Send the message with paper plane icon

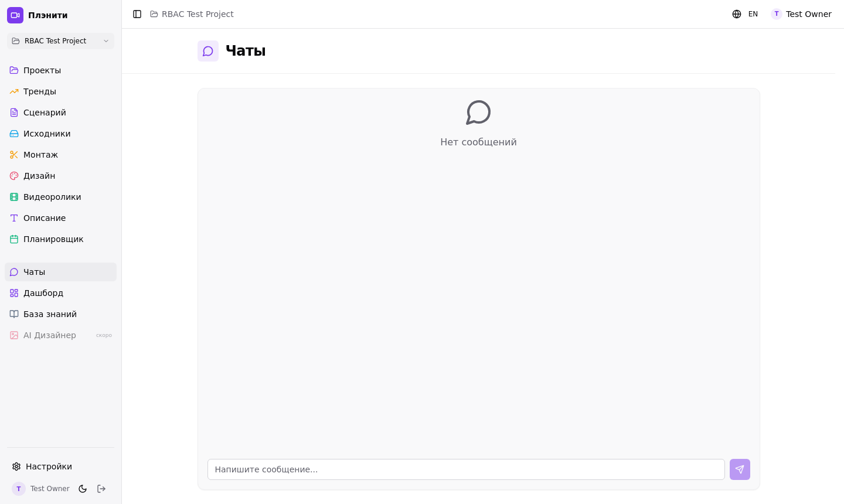(x=740, y=469)
